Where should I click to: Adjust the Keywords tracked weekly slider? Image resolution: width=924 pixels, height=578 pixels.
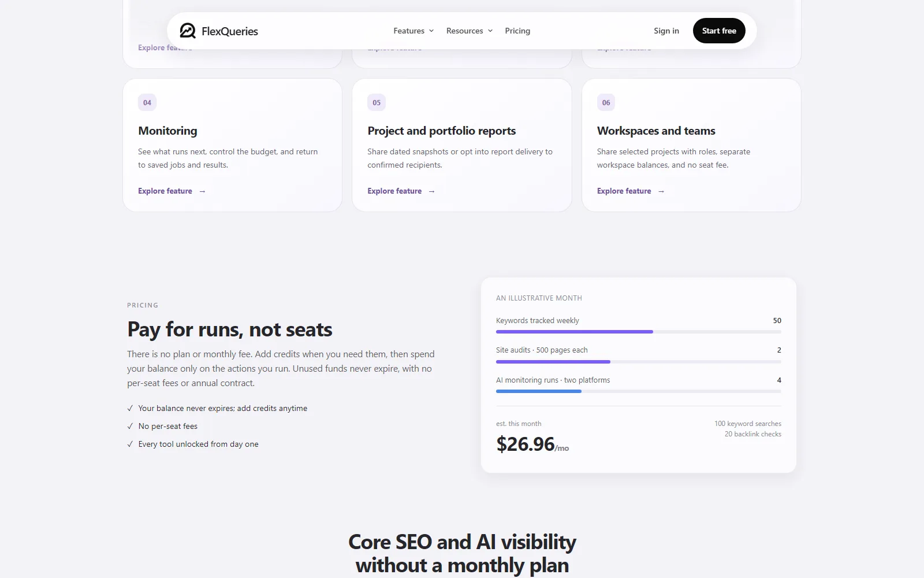(x=639, y=332)
